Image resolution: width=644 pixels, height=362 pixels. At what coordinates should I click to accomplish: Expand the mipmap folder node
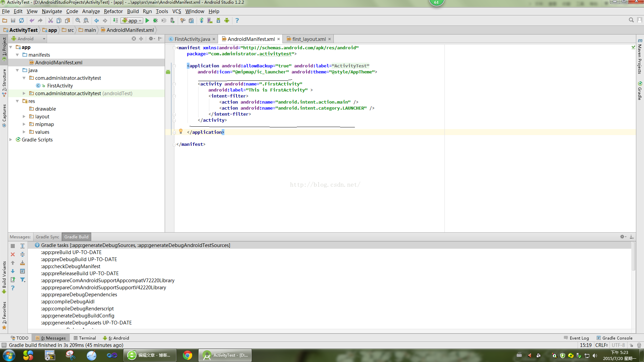(x=24, y=124)
